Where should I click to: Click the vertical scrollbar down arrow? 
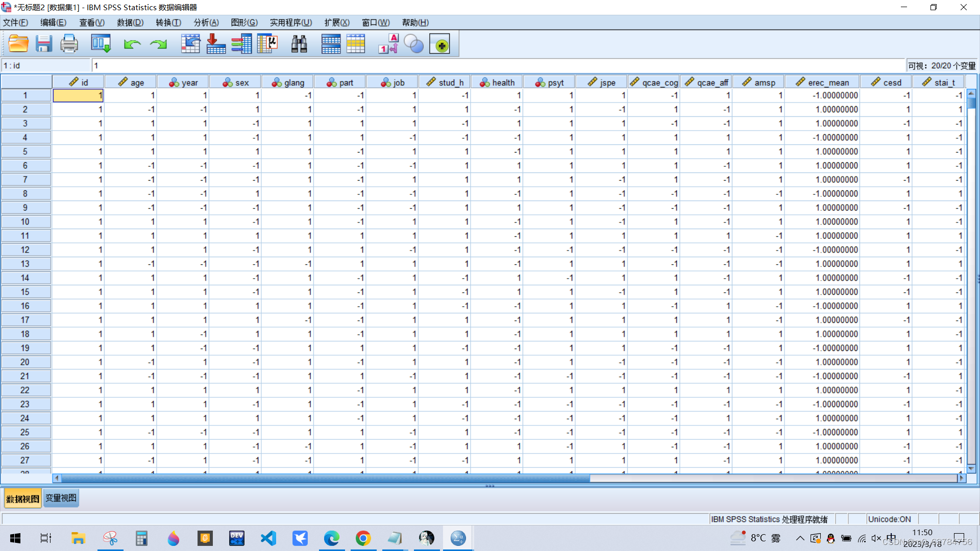coord(971,468)
